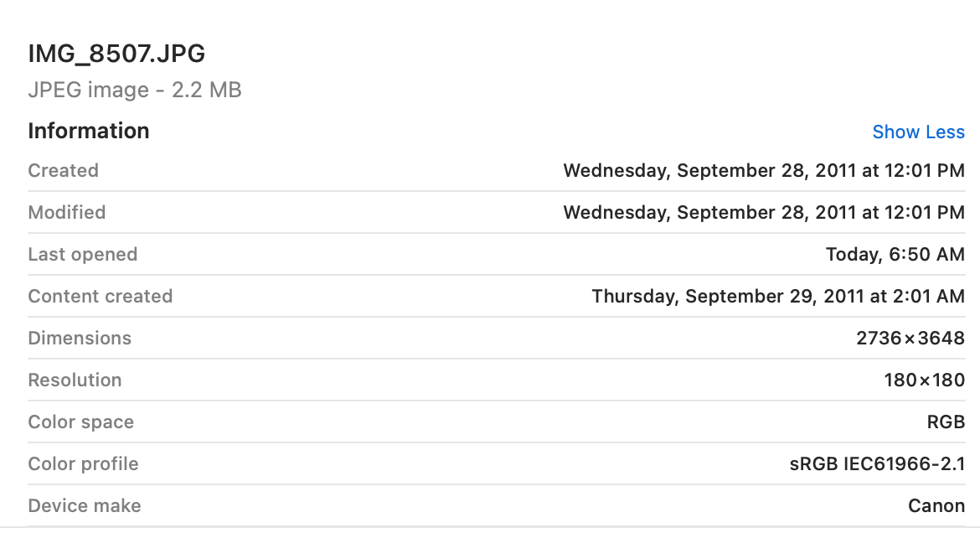Click the Color space RGB value
This screenshot has height=533, width=980.
click(x=946, y=422)
